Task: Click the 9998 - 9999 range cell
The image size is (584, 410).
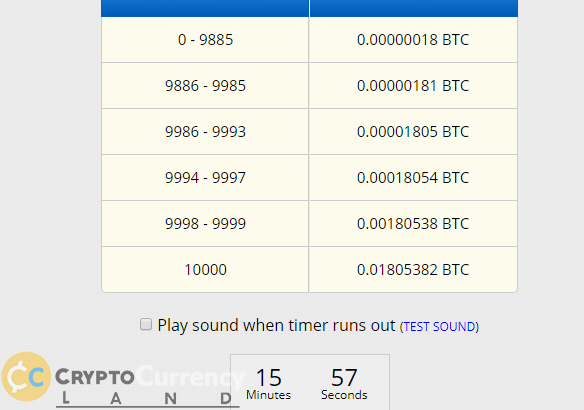Action: coord(205,224)
